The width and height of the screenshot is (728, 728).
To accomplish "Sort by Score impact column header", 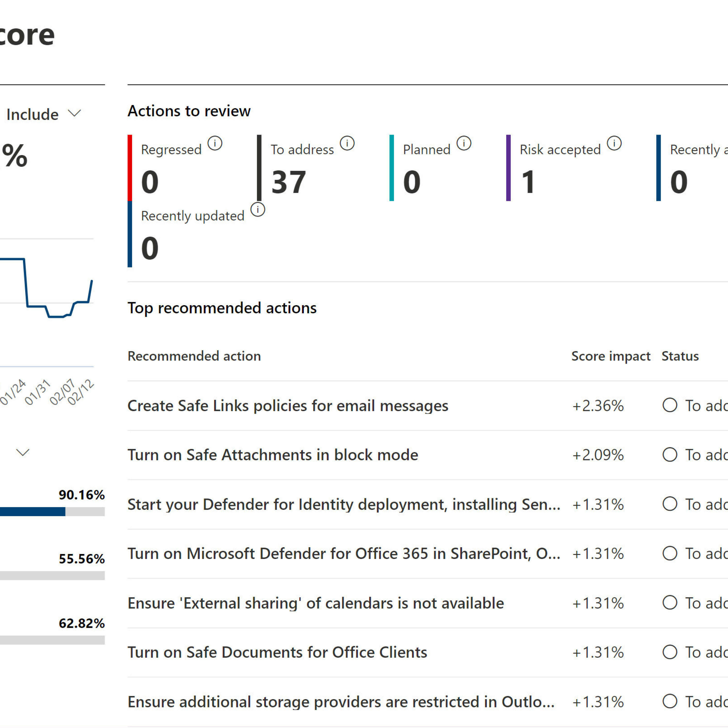I will pos(611,356).
